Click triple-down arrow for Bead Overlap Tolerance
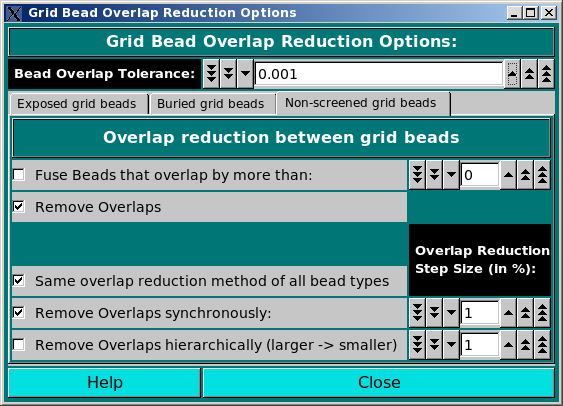Screen dimensions: 563x406 coord(211,74)
